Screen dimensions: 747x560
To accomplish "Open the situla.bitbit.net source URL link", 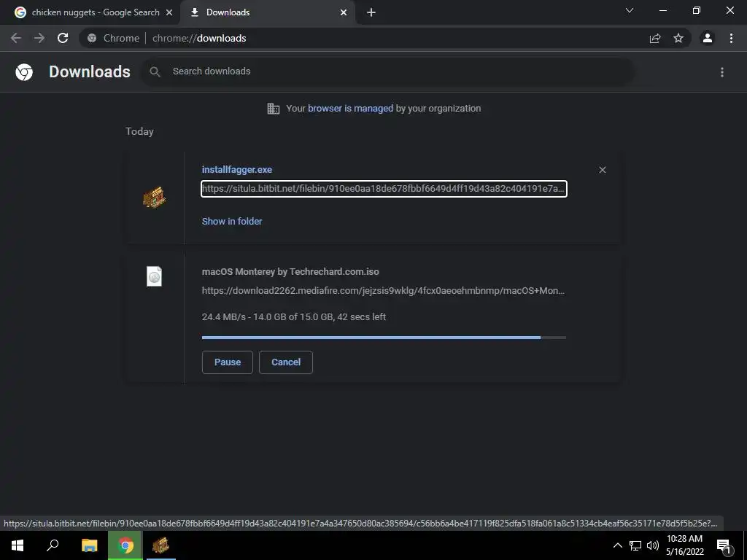I will point(384,189).
